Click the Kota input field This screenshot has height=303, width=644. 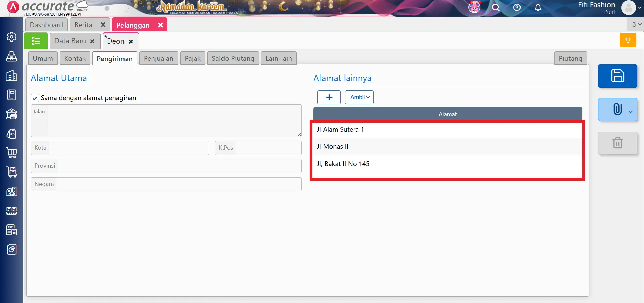128,148
